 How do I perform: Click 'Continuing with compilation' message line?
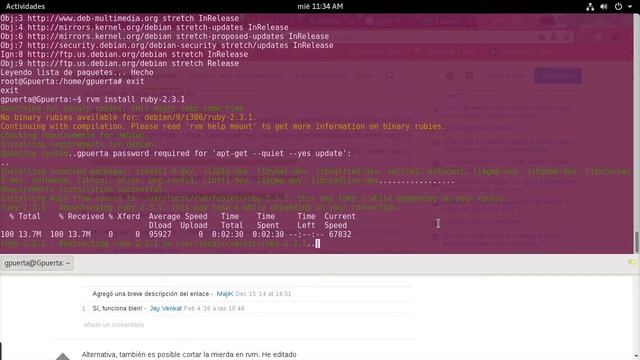pyautogui.click(x=223, y=126)
